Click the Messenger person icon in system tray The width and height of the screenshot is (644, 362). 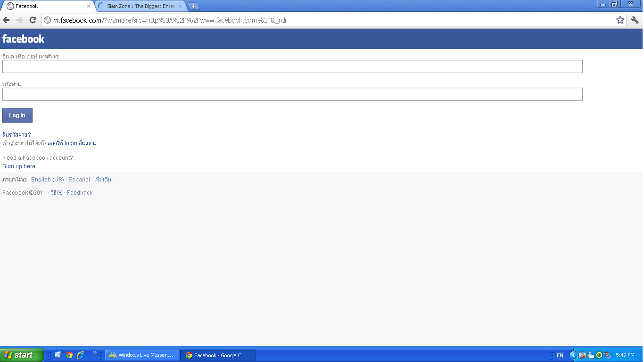591,355
